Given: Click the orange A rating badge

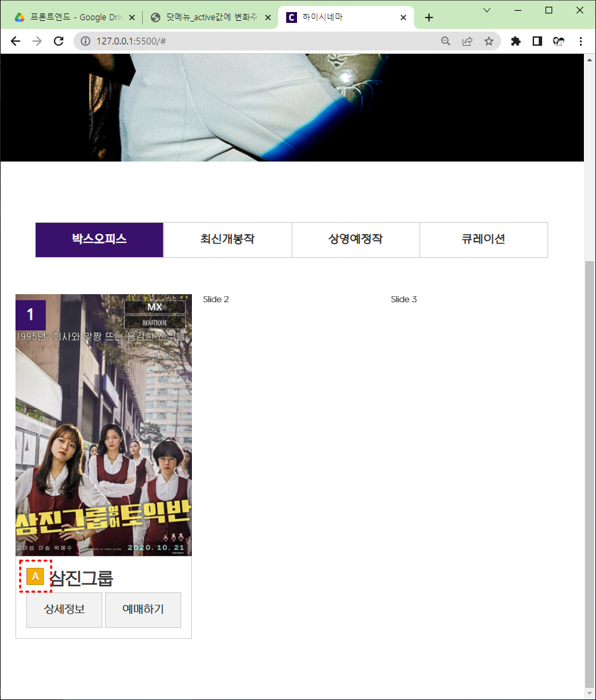Looking at the screenshot, I should click(x=35, y=576).
